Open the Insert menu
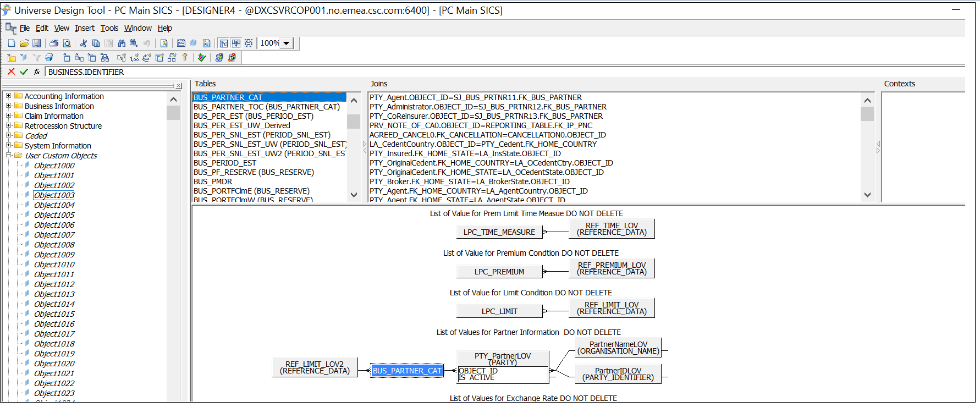Image resolution: width=980 pixels, height=407 pixels. [x=85, y=28]
